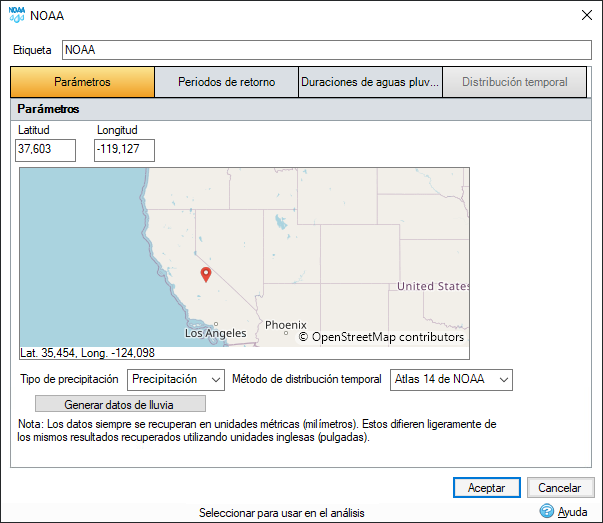
Task: Open the Periodos de retorno tab
Action: pos(227,82)
